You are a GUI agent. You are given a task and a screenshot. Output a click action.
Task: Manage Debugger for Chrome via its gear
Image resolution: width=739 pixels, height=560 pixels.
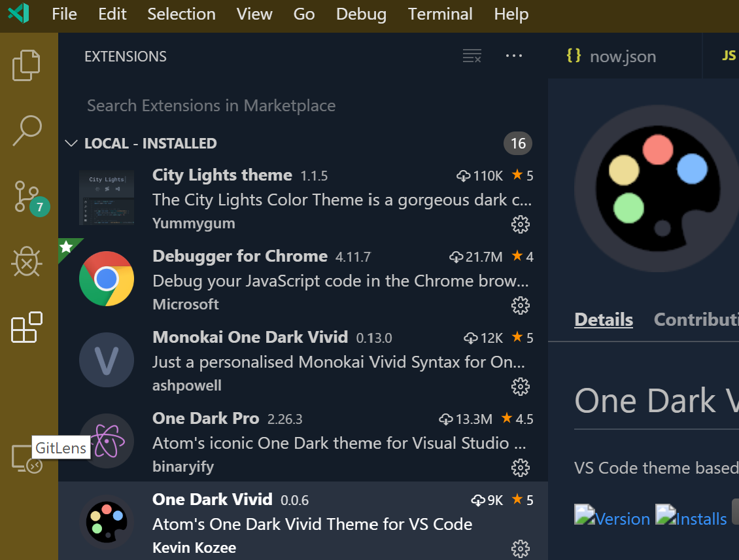520,306
